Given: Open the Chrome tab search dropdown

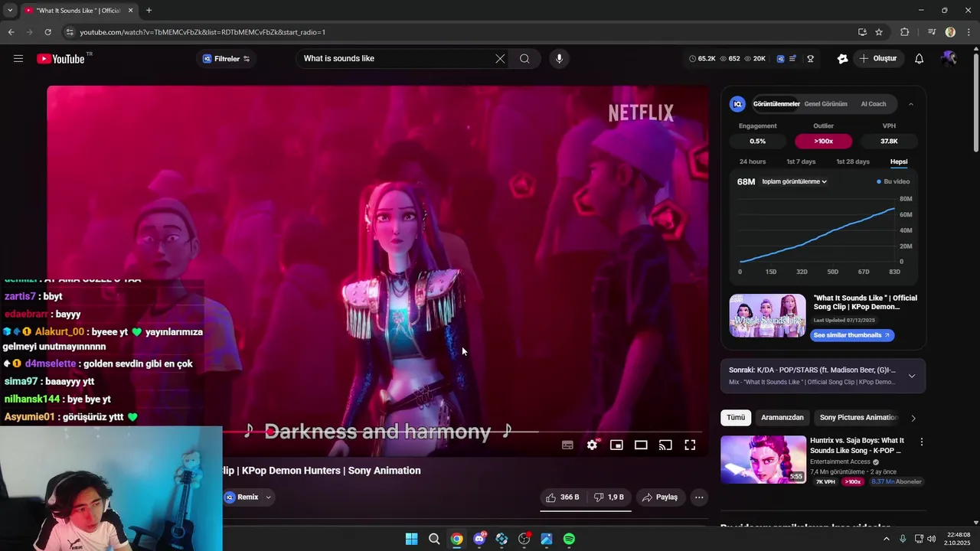Looking at the screenshot, I should pos(10,11).
